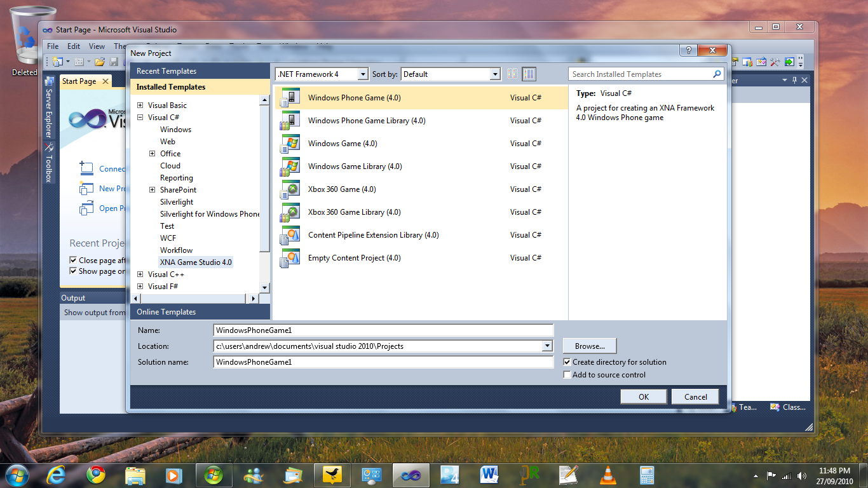Expand the SharePoint tree node
Screen dimensions: 868x488
tap(153, 190)
